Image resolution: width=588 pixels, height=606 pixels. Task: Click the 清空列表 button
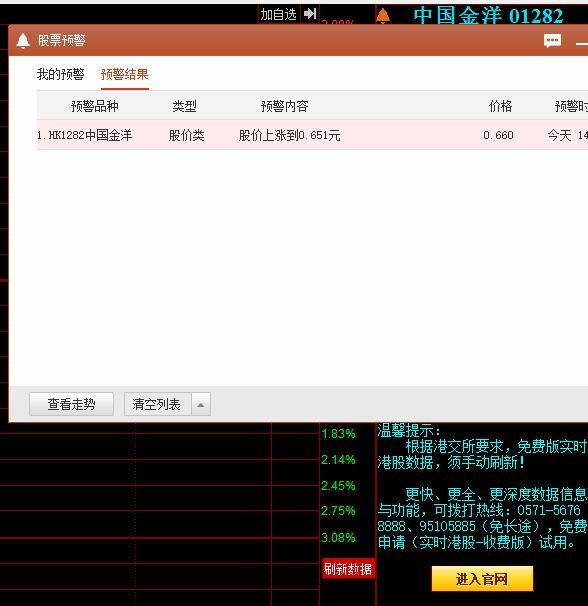point(158,404)
